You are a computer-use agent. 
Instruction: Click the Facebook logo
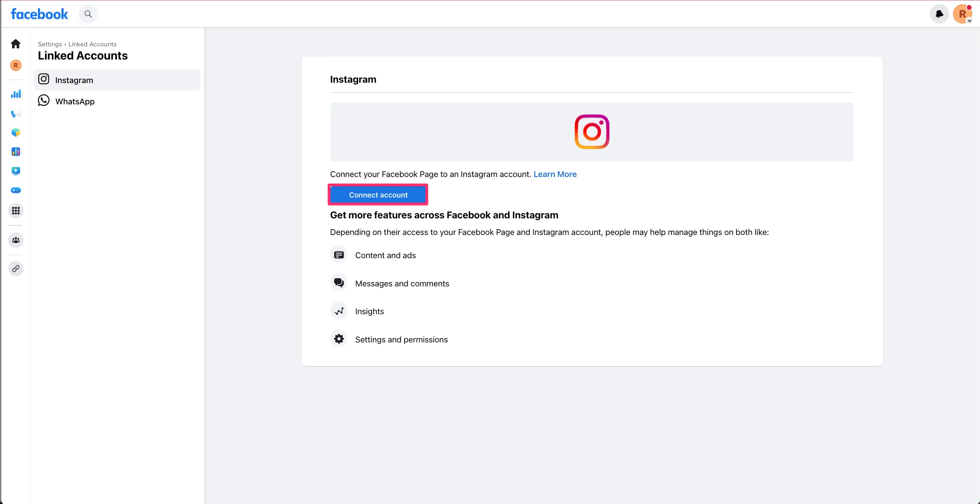[x=39, y=14]
